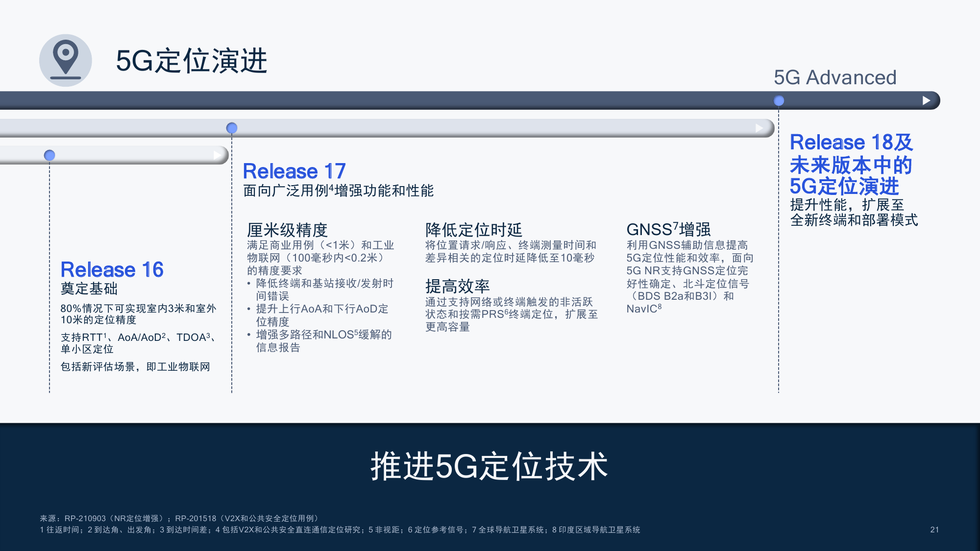The width and height of the screenshot is (980, 551).
Task: Click the 提高效率 section heading
Action: [x=457, y=286]
